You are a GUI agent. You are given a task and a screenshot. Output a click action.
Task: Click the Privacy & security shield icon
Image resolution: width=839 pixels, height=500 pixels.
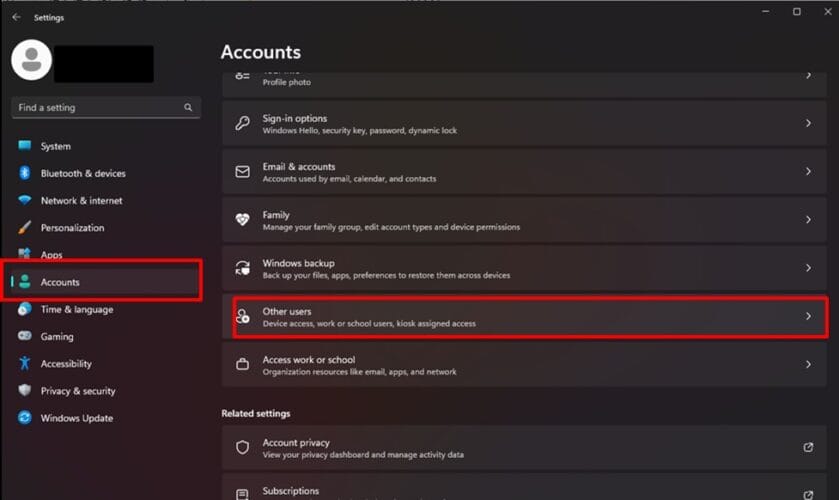[25, 391]
